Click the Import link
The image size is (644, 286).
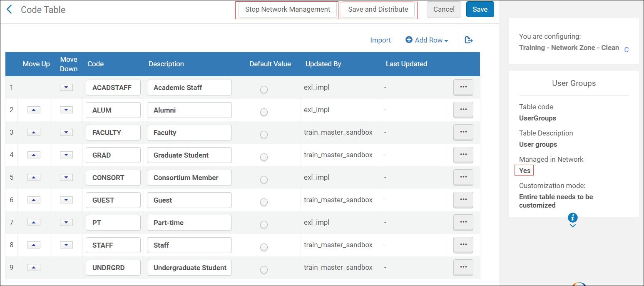[380, 40]
